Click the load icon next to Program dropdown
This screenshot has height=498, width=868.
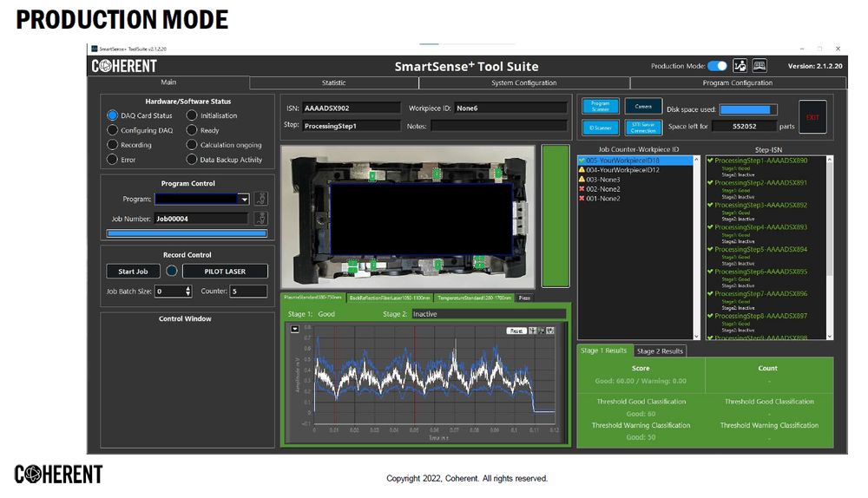[x=260, y=199]
